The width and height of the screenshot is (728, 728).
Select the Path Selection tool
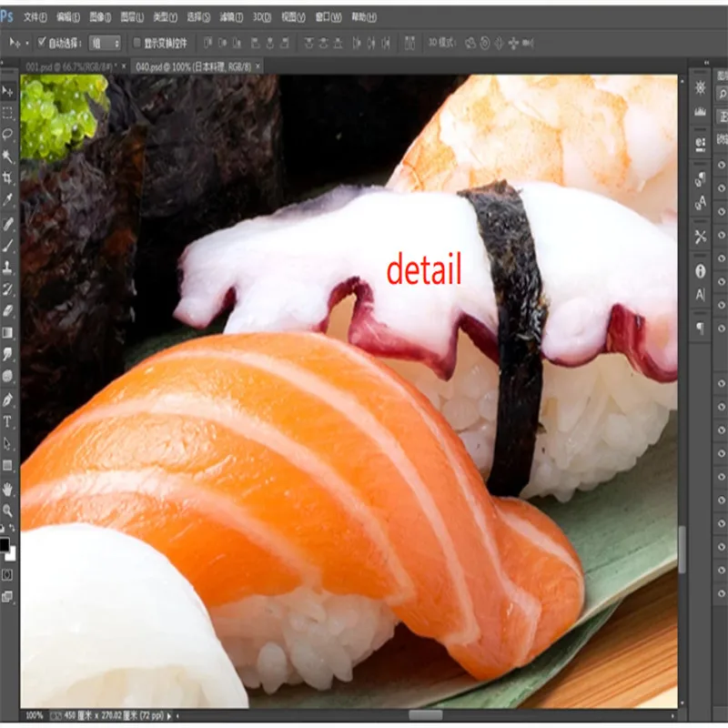(x=7, y=443)
